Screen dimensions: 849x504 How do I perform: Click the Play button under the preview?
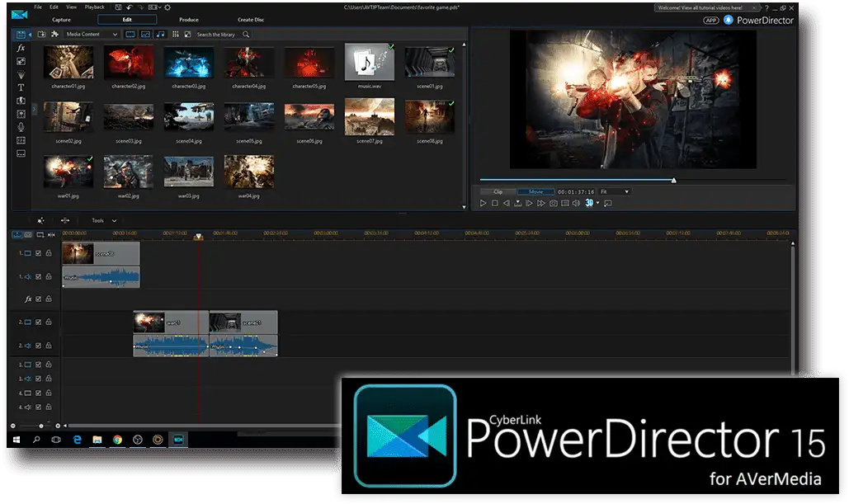click(x=483, y=204)
